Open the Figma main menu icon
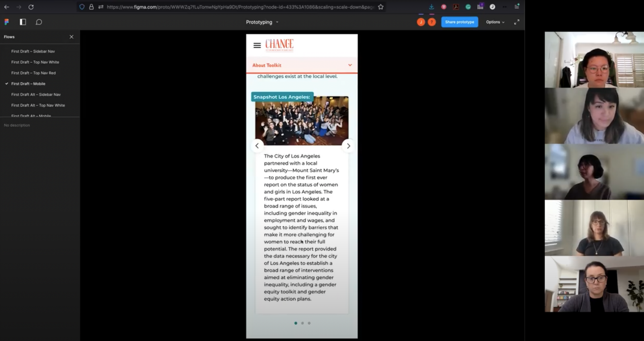 tap(7, 22)
